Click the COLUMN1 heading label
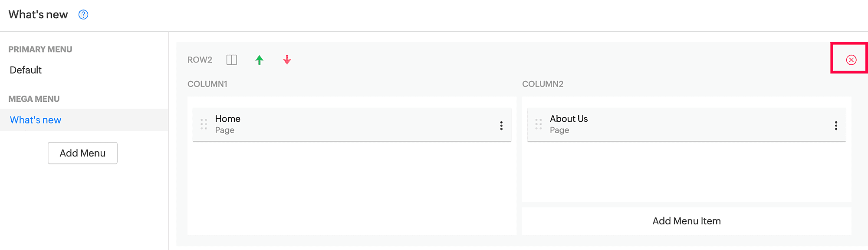868x250 pixels. 207,84
